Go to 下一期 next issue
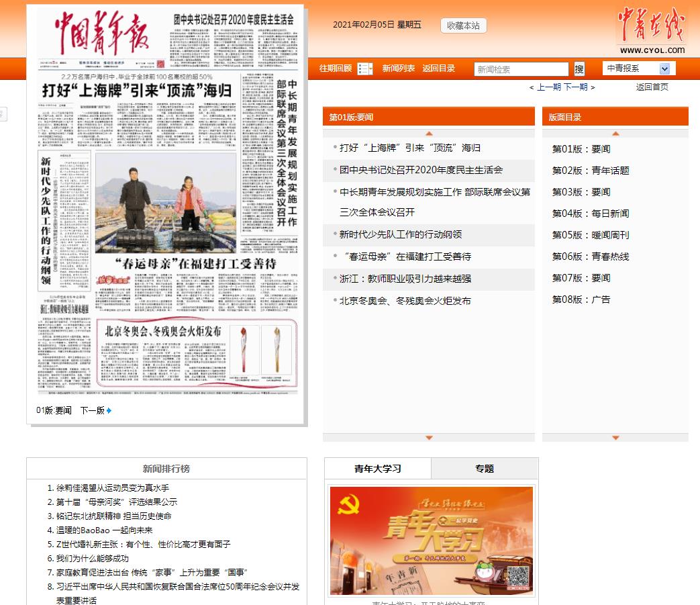The width and height of the screenshot is (700, 605). (575, 87)
